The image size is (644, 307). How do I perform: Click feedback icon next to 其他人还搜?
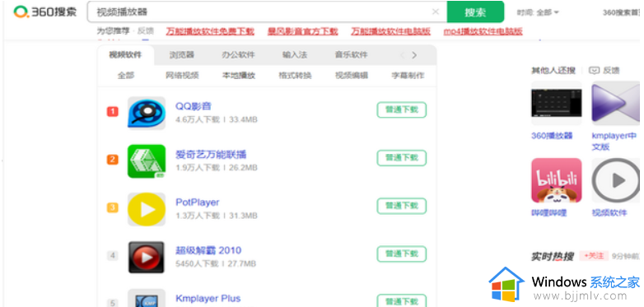[x=594, y=71]
